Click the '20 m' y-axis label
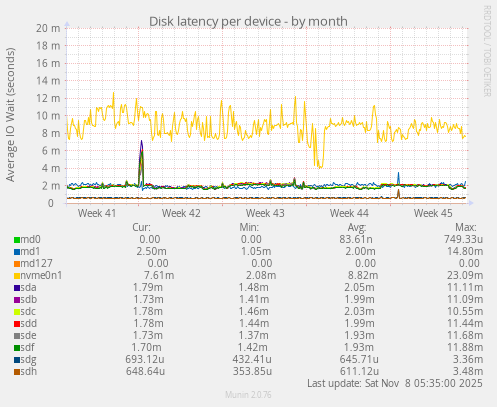497x407 pixels. [48, 28]
